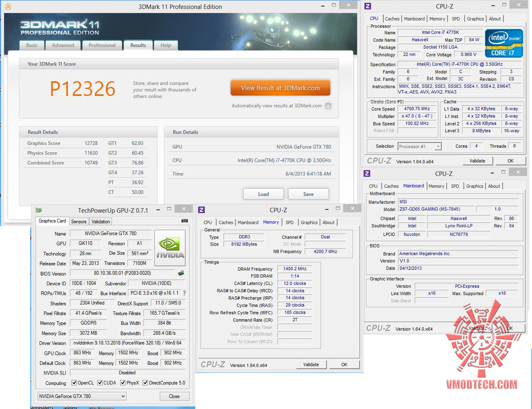This screenshot has width=532, height=409.
Task: Switch to the CPU tab in the CPU-Z Motherboard window
Action: click(373, 186)
